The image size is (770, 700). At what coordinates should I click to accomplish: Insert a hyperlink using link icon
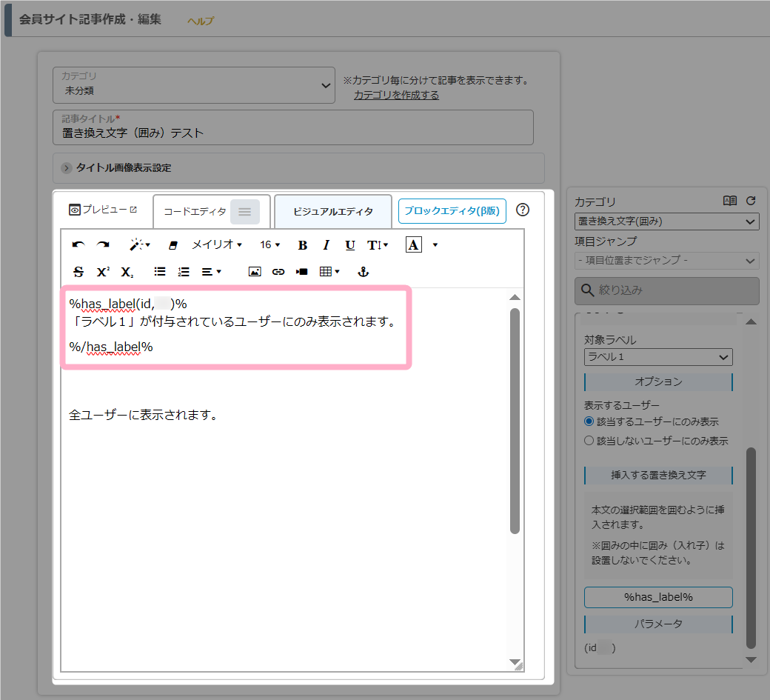[x=278, y=272]
